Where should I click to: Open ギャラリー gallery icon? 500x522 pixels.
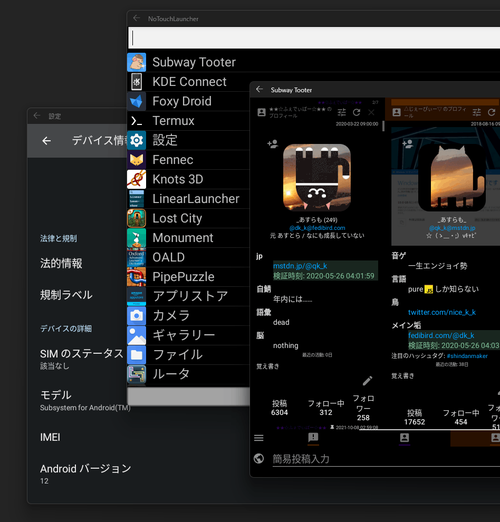pyautogui.click(x=136, y=335)
